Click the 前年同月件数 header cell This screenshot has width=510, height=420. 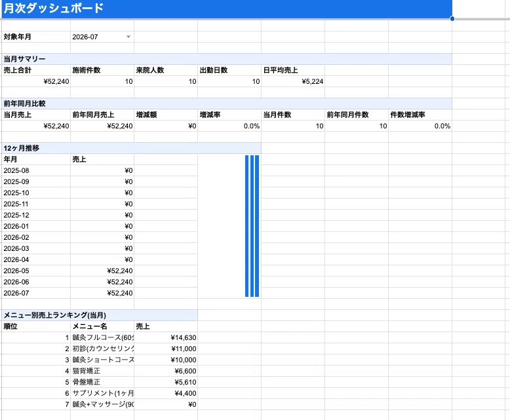click(357, 115)
